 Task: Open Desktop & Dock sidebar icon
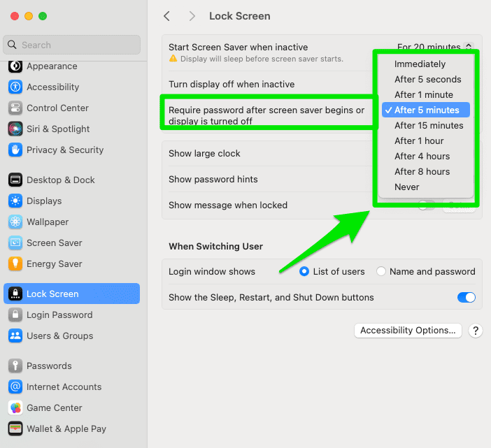tap(15, 180)
